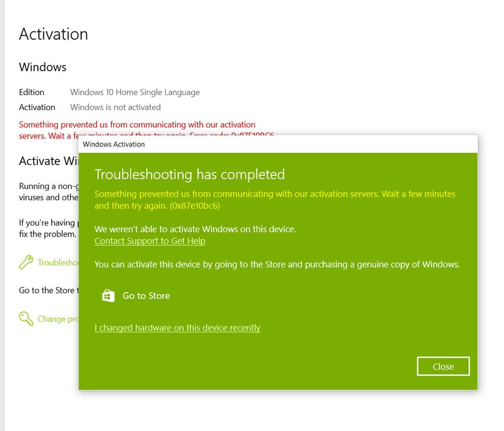Select the Go to Store label
Viewport: 504px width, 431px height.
click(146, 296)
